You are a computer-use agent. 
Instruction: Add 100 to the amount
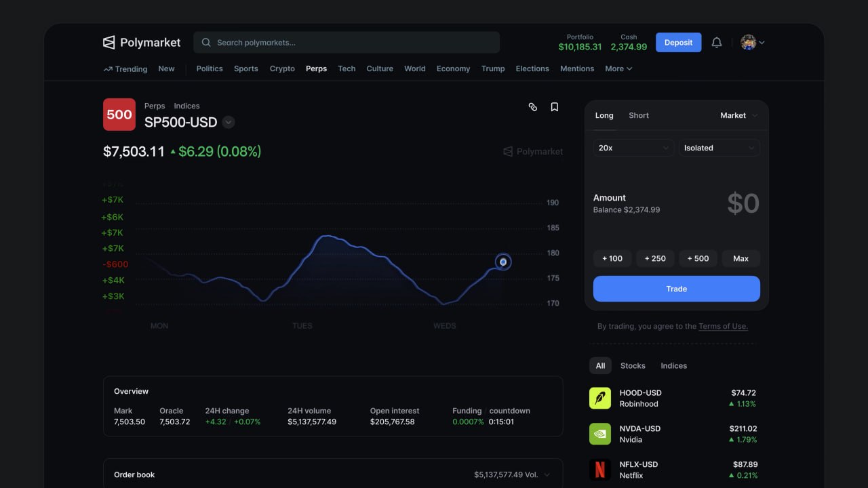point(612,258)
